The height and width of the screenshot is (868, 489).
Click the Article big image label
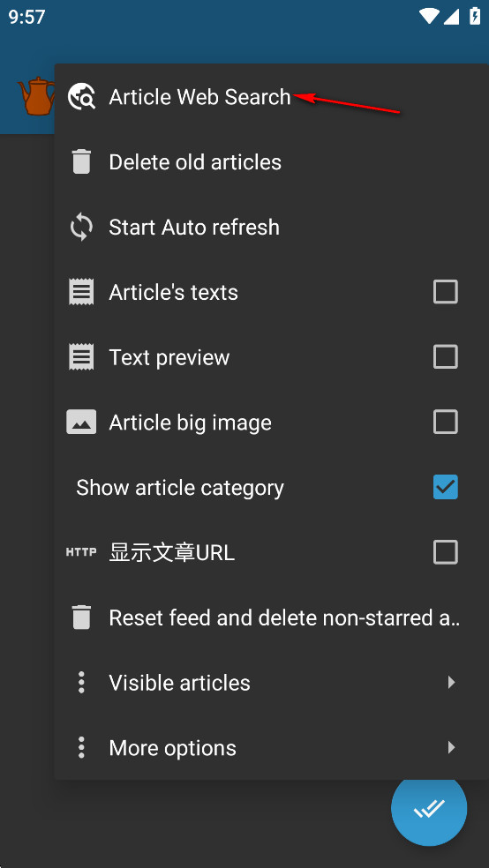coord(190,423)
